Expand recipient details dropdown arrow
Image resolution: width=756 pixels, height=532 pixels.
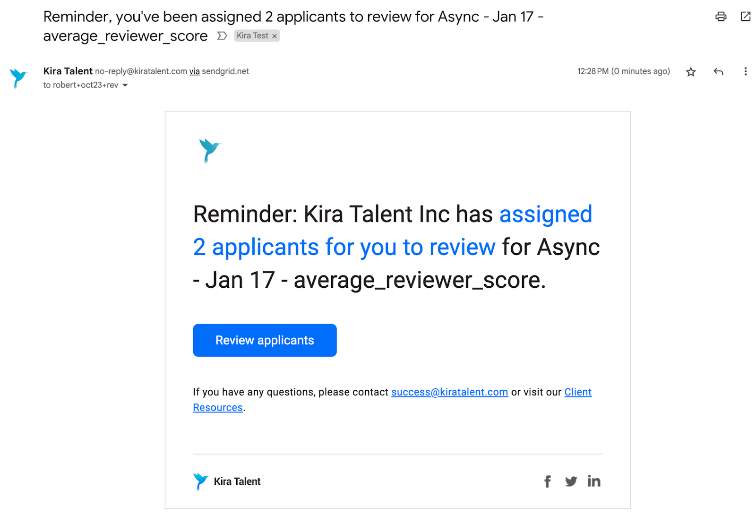pos(125,86)
